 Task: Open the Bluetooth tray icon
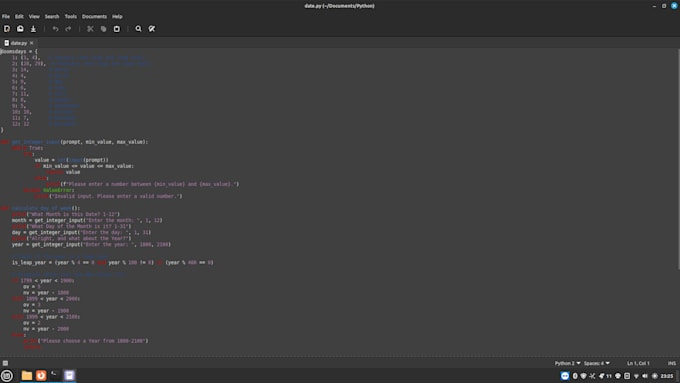click(575, 376)
